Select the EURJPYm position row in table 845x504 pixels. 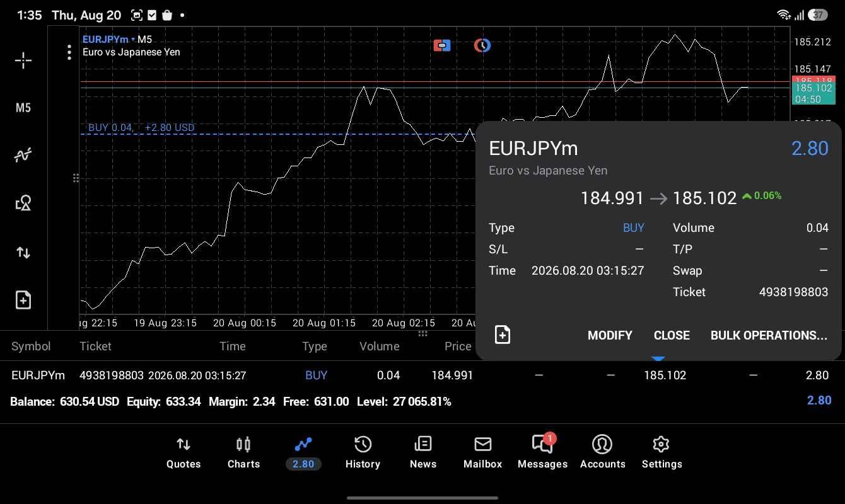[422, 375]
